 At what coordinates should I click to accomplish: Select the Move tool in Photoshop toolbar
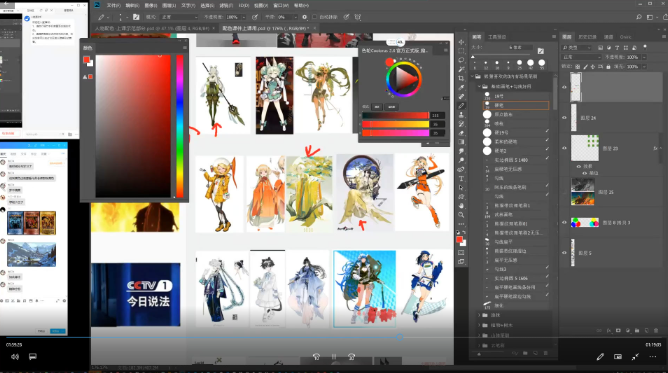click(x=461, y=42)
